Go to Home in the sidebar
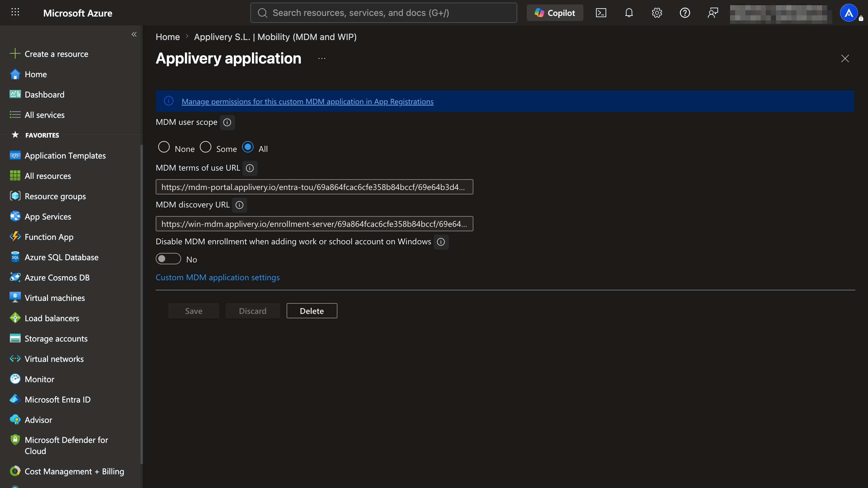Viewport: 868px width, 488px height. [x=28, y=74]
